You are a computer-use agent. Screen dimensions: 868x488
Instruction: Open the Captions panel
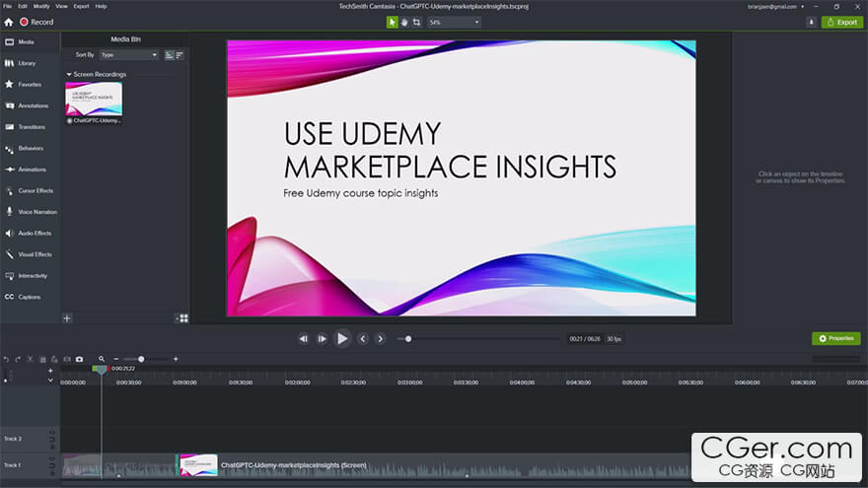coord(30,297)
